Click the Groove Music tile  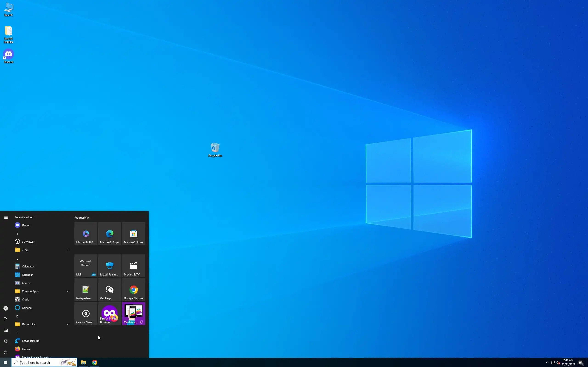[86, 314]
